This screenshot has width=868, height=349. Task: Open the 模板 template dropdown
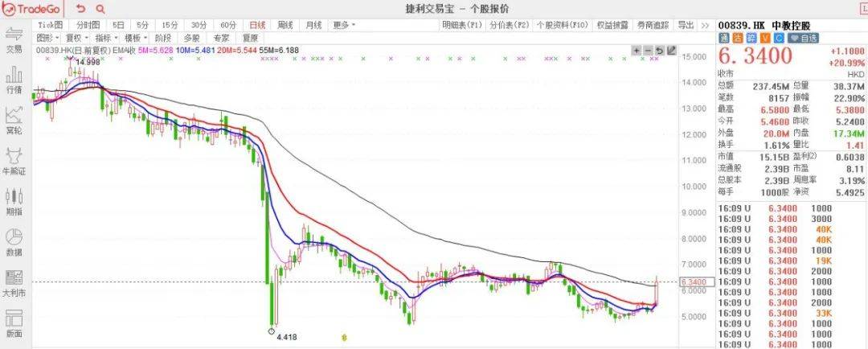coord(135,38)
